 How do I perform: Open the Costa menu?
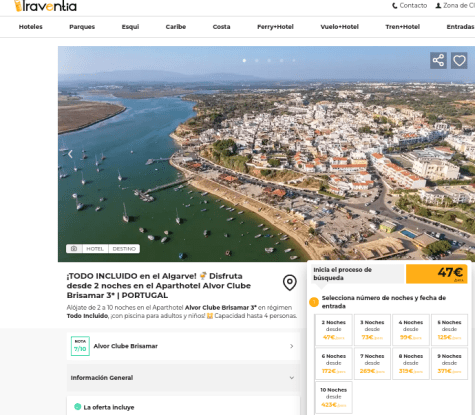tap(221, 27)
